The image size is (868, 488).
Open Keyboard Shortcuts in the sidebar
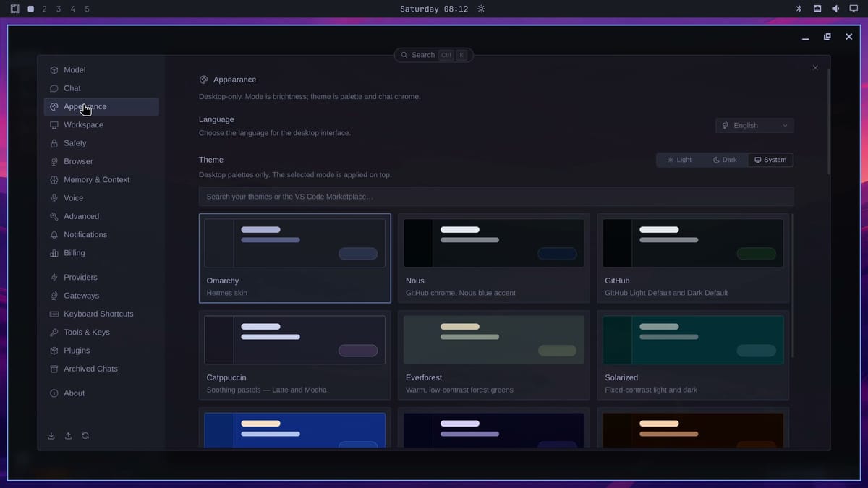pos(101,314)
